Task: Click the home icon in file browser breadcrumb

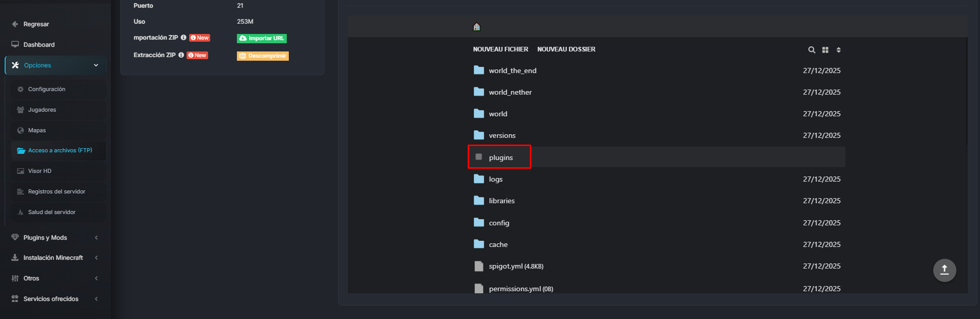Action: tap(476, 27)
